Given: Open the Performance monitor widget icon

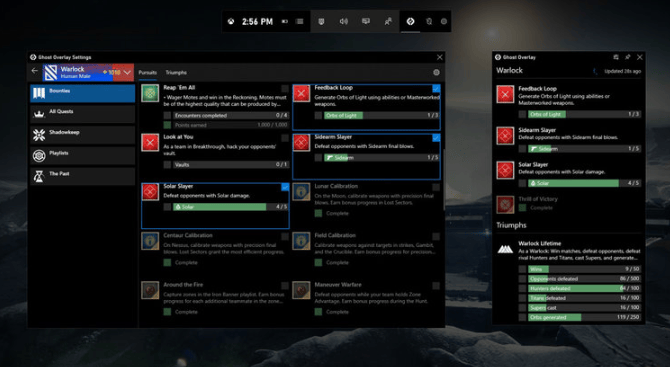Looking at the screenshot, I should pos(366,21).
